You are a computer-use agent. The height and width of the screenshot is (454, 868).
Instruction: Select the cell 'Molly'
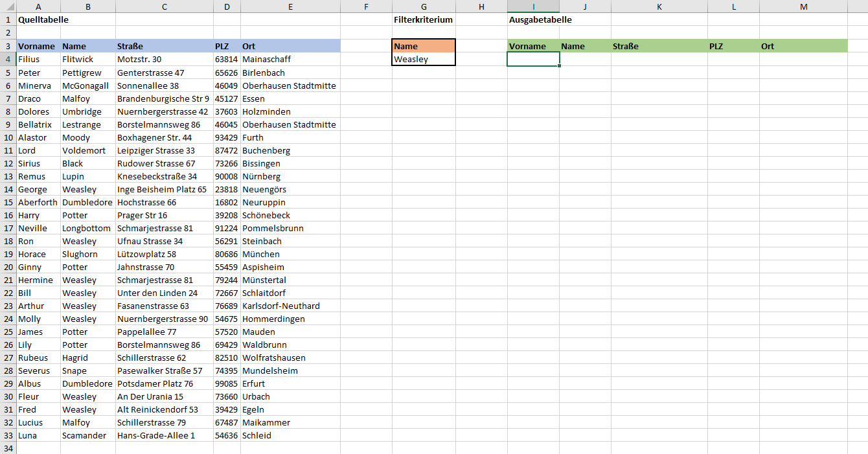click(x=39, y=319)
